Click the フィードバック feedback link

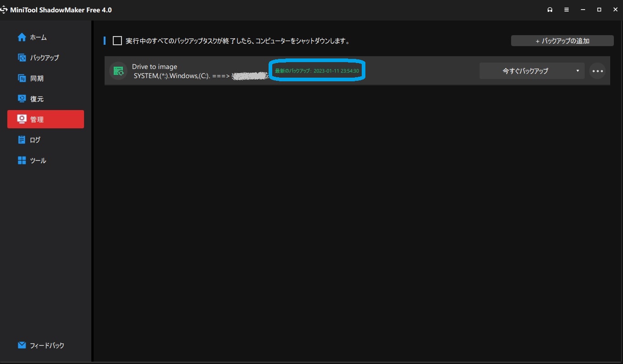41,346
